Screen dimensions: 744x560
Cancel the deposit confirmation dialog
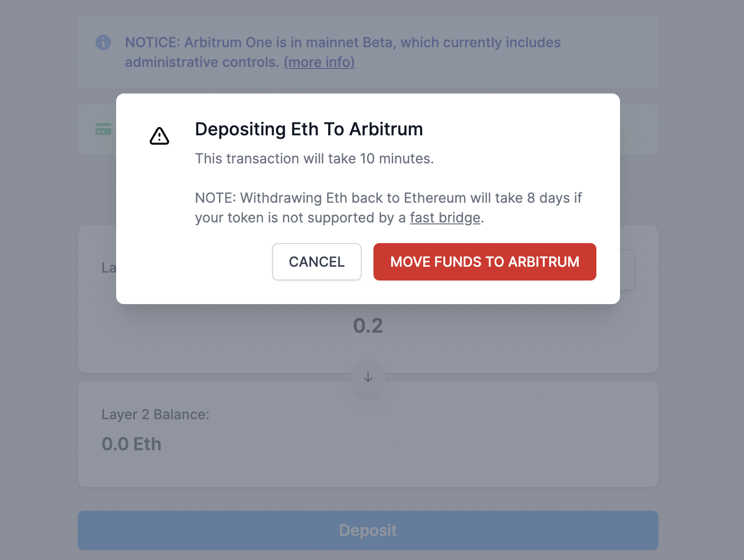click(317, 262)
